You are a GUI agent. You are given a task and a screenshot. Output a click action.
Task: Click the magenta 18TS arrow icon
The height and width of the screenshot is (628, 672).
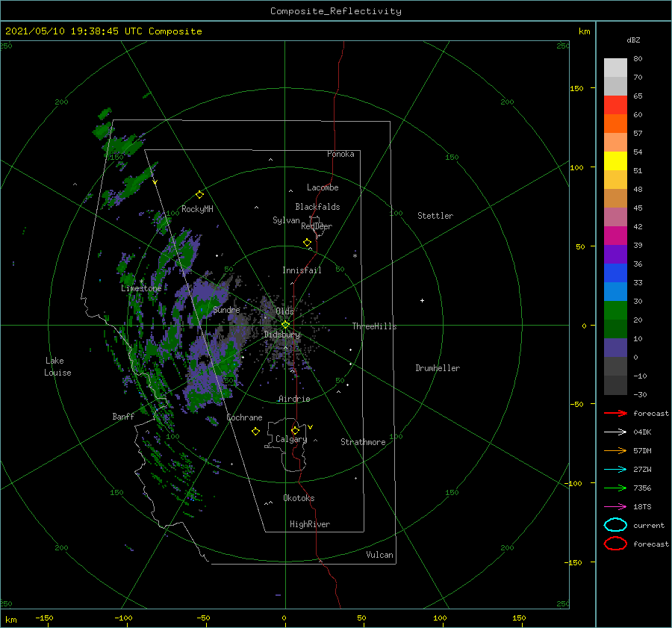pyautogui.click(x=615, y=507)
